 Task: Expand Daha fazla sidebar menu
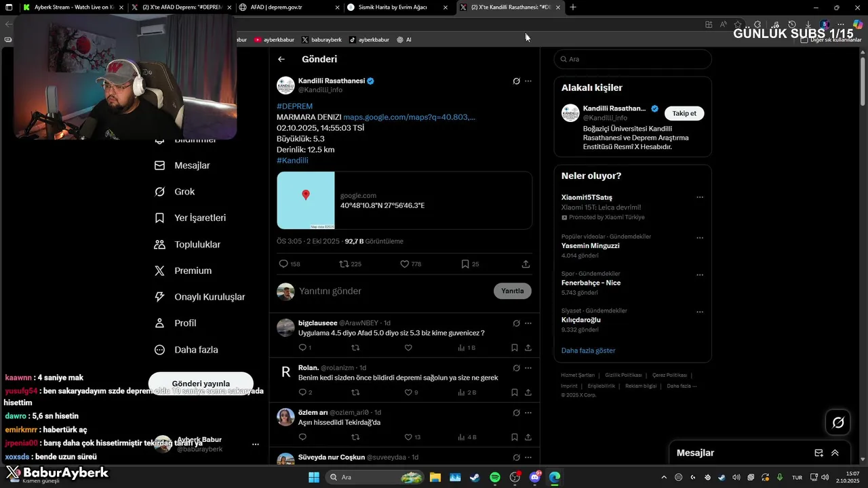[x=186, y=350]
